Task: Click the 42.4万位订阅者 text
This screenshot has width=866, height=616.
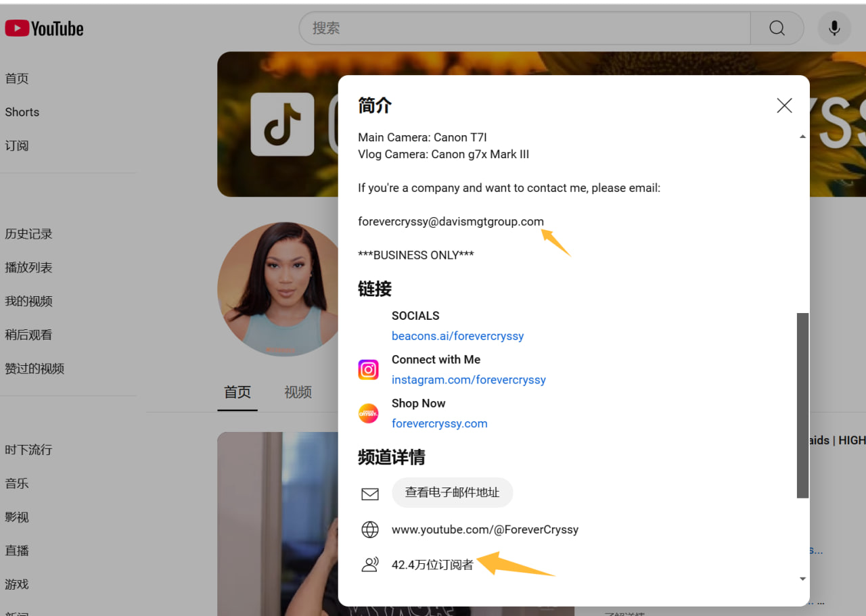Action: click(x=432, y=565)
